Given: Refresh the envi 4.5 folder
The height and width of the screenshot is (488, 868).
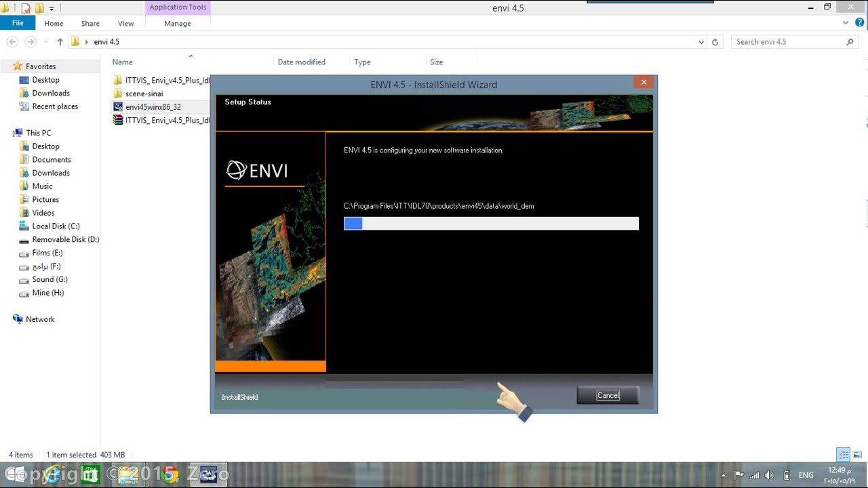Looking at the screenshot, I should click(715, 42).
